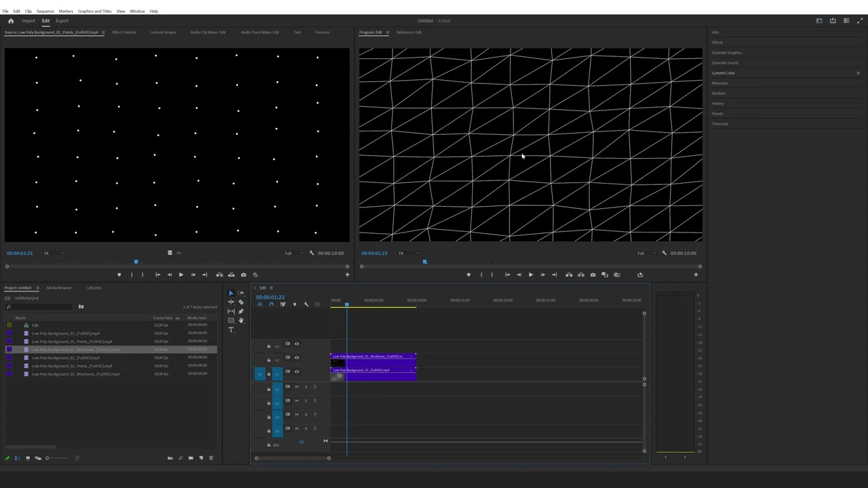This screenshot has height=488, width=868.
Task: Click Extract button in Program monitor
Action: [x=581, y=274]
